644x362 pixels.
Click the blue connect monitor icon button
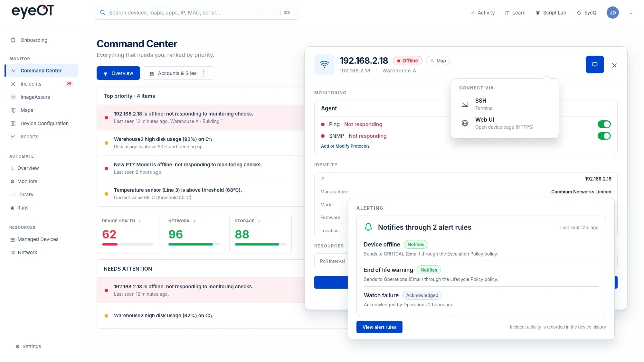click(x=595, y=64)
